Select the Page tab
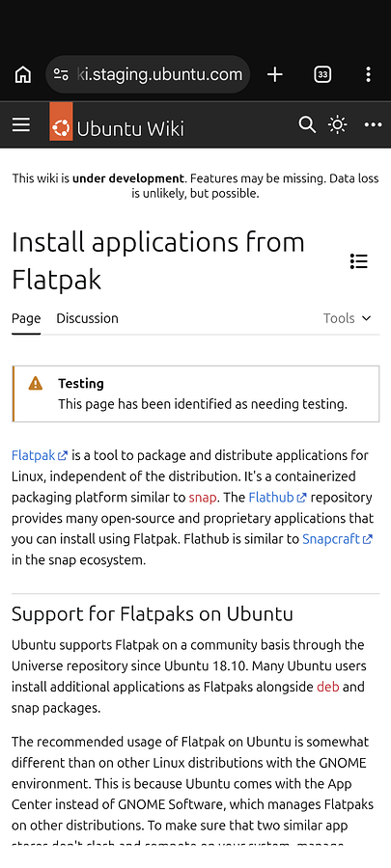Viewport: 391px width, 868px height. point(26,318)
